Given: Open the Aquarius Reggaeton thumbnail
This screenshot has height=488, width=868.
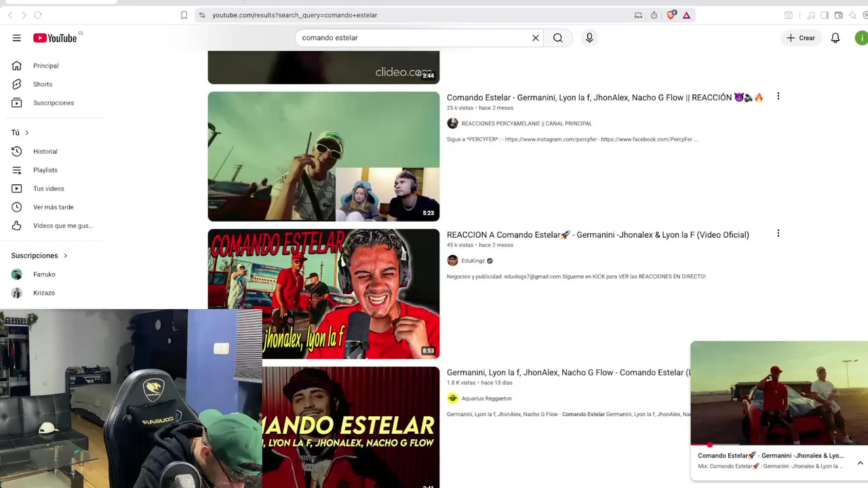Looking at the screenshot, I should (x=351, y=427).
